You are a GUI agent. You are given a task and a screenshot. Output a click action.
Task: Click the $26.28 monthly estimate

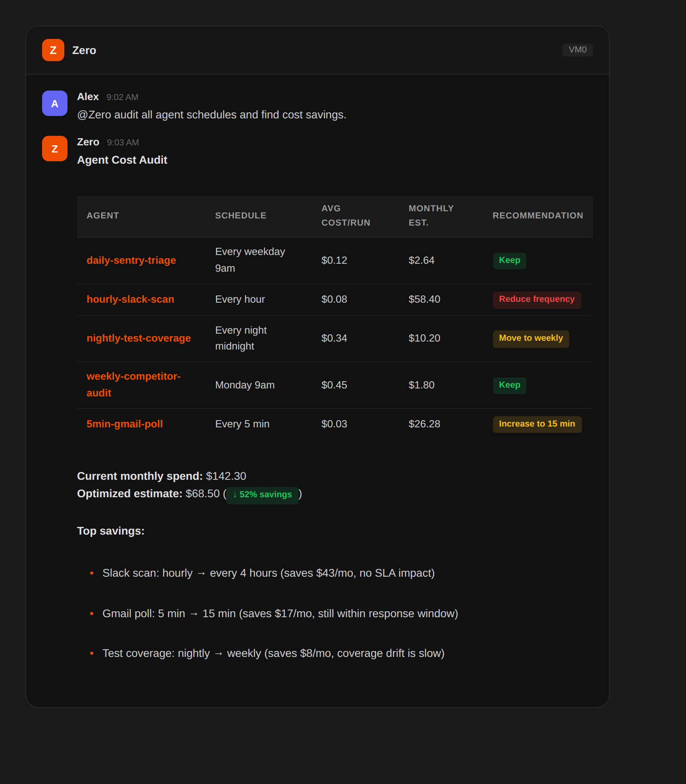[x=424, y=424]
